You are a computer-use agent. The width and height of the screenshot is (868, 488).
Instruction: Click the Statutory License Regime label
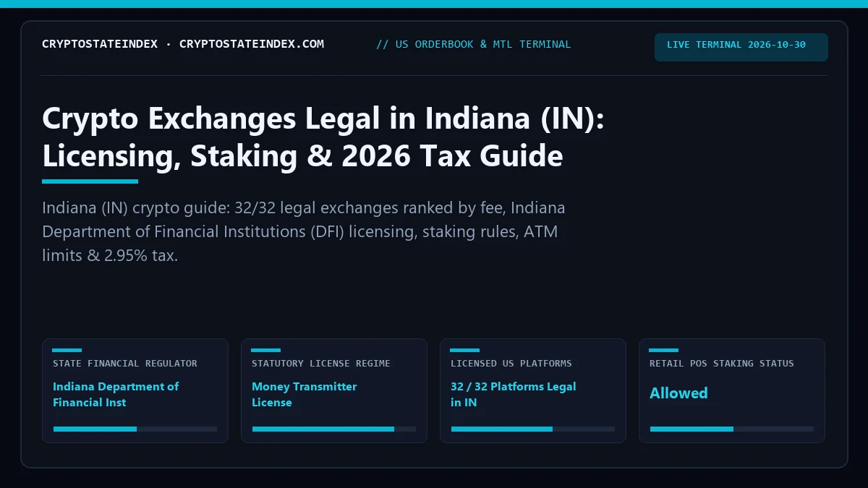tap(321, 364)
